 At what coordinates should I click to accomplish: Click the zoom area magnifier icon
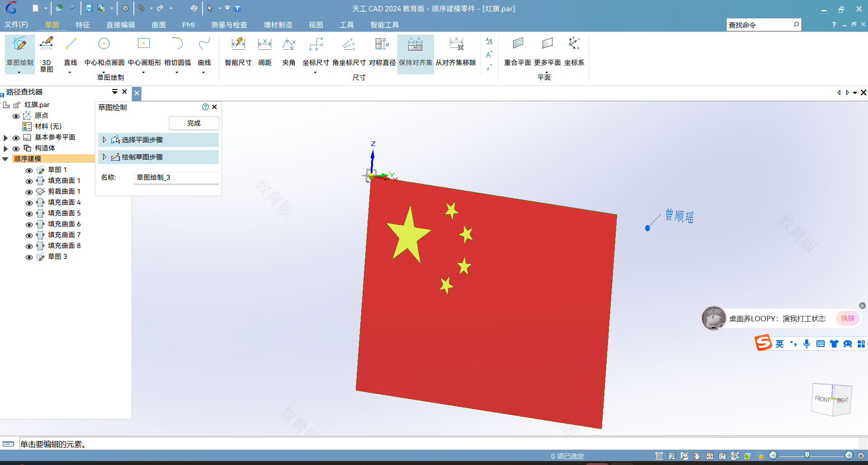[x=672, y=456]
